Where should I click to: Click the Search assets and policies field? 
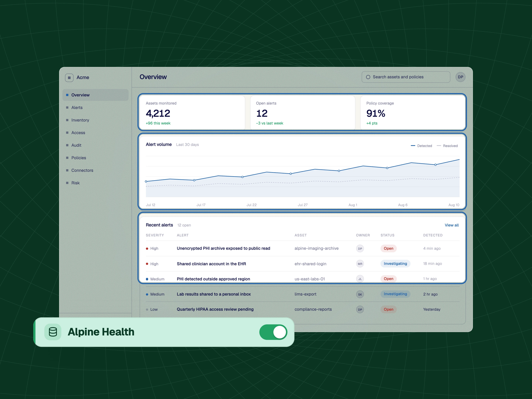tap(406, 77)
